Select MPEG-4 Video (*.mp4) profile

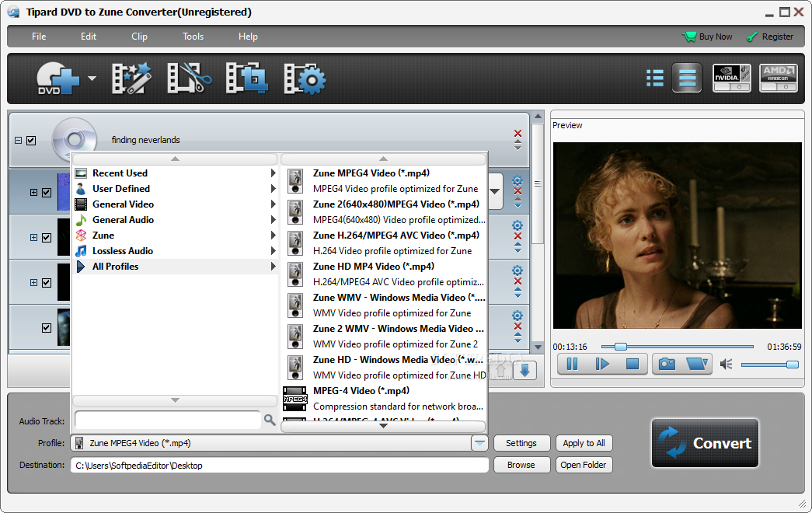pyautogui.click(x=384, y=399)
